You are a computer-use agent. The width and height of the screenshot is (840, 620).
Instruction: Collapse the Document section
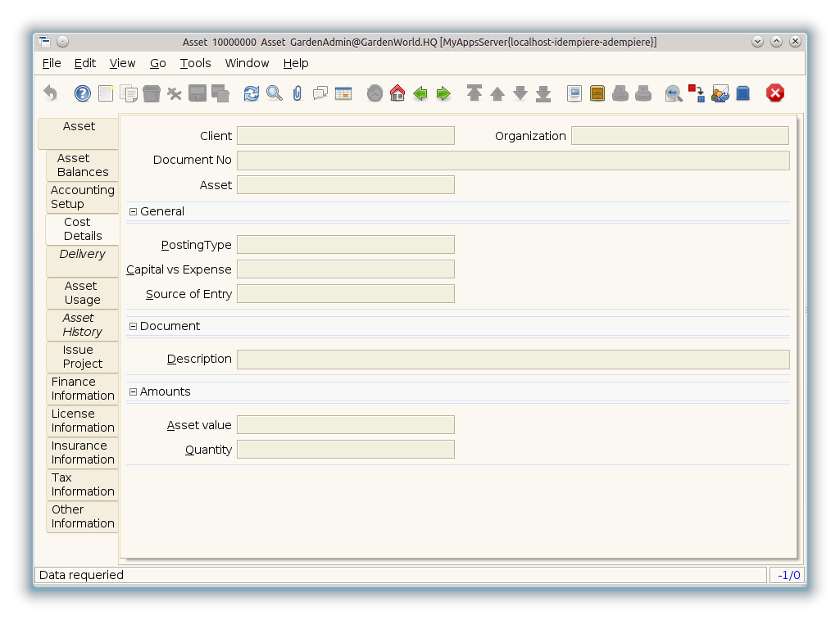134,326
